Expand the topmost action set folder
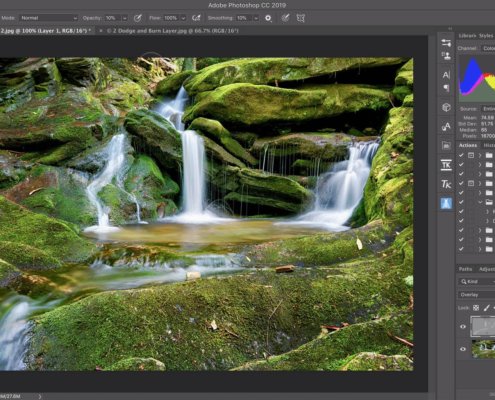The height and width of the screenshot is (400, 495). pos(480,155)
